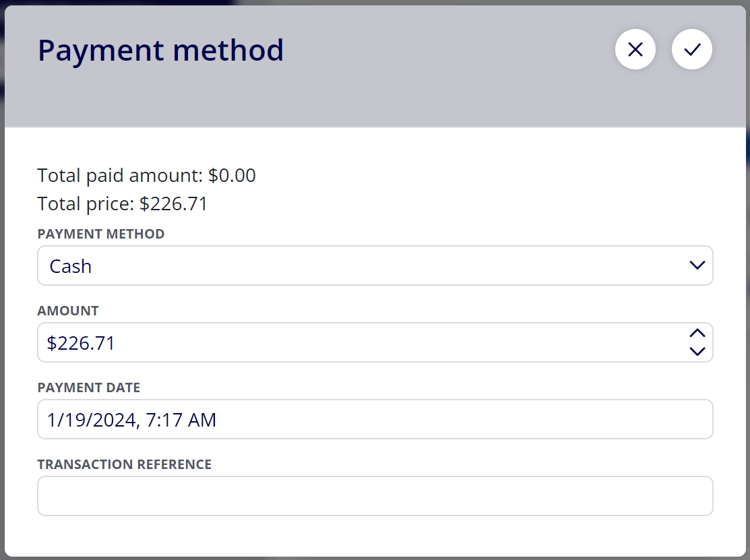Confirm payment with the checkmark icon
Screen dimensions: 750x560
(692, 49)
